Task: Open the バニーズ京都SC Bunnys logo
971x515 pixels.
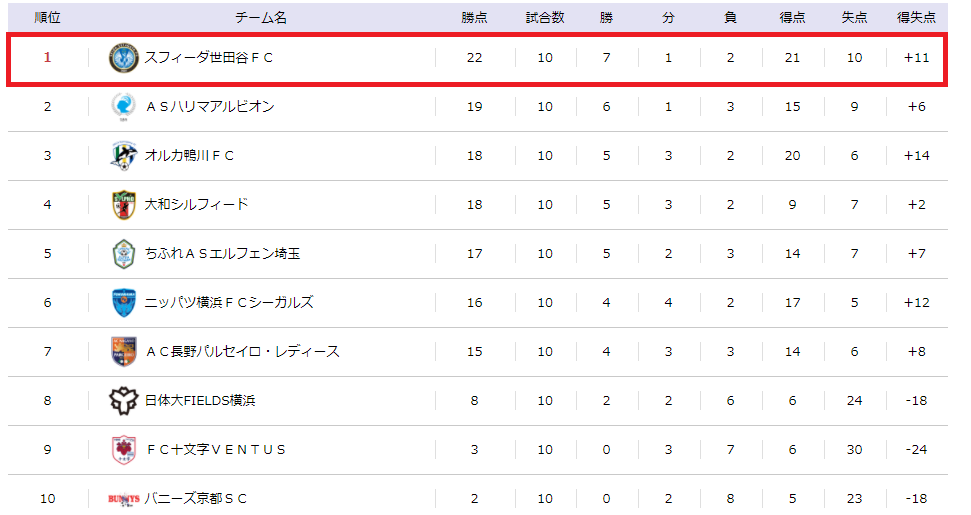Action: [x=124, y=499]
